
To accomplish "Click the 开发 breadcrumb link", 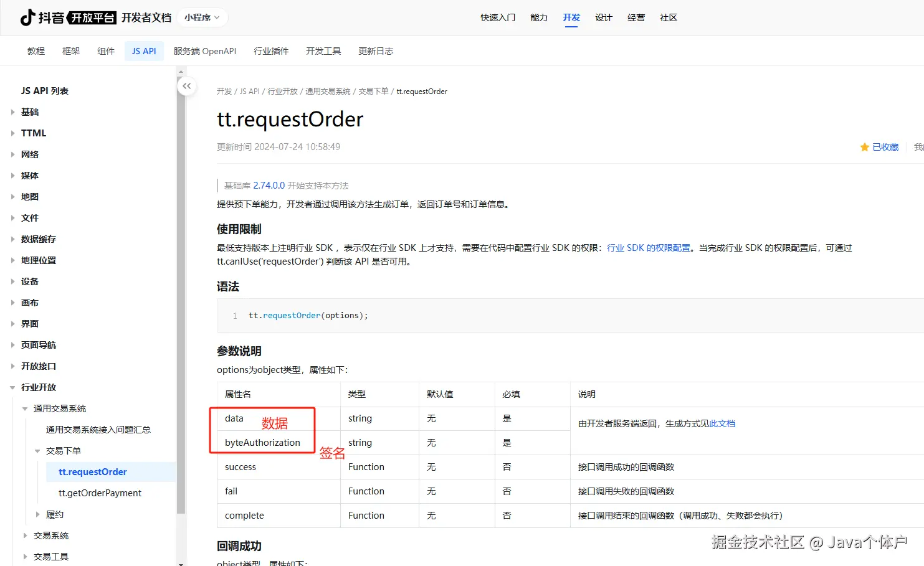I will pyautogui.click(x=224, y=92).
